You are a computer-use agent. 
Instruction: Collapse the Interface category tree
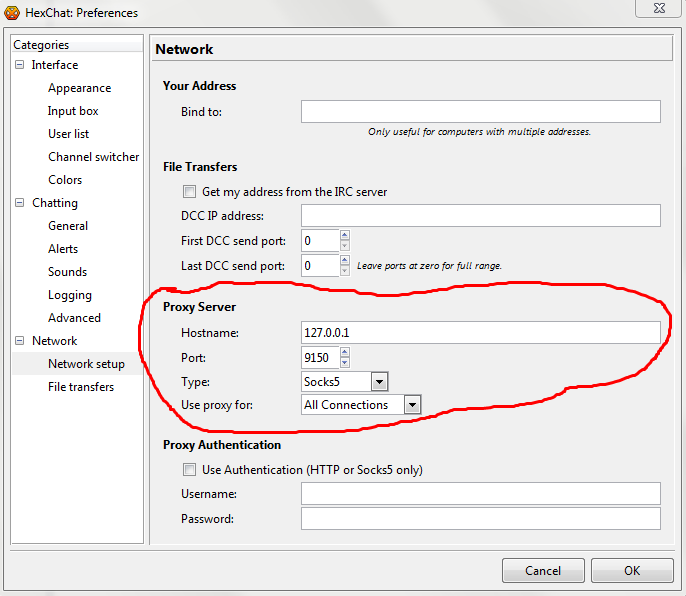point(19,65)
